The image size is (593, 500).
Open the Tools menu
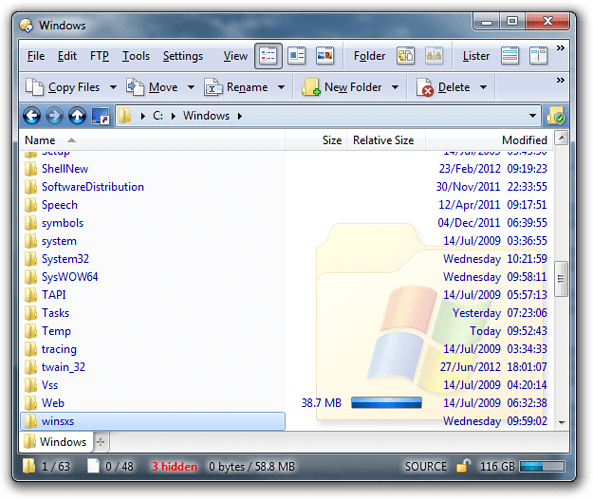click(136, 56)
